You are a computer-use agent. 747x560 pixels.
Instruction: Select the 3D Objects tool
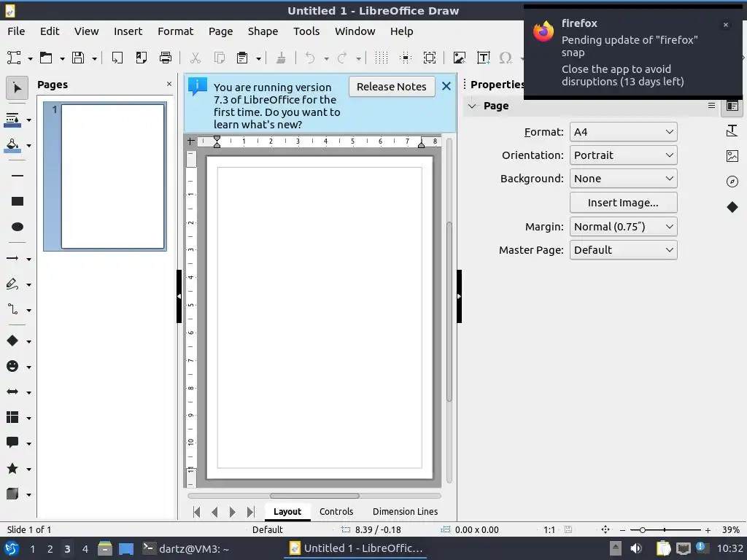pyautogui.click(x=12, y=494)
